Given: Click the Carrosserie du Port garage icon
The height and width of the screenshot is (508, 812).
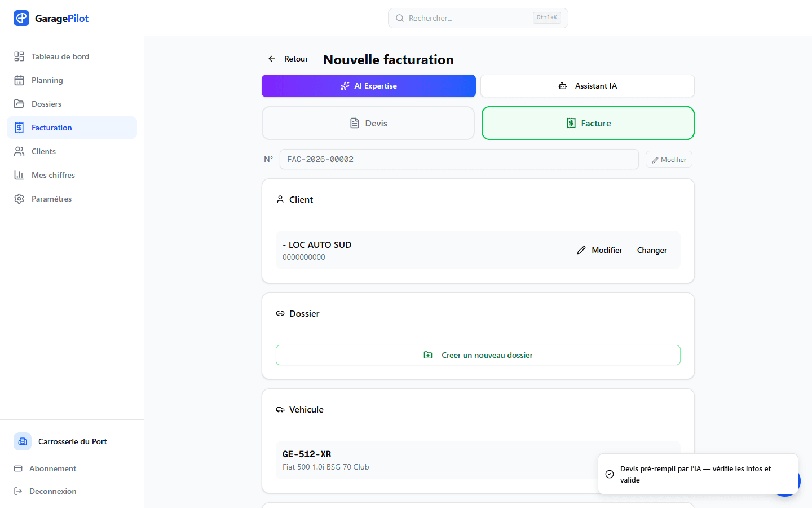Looking at the screenshot, I should (23, 441).
